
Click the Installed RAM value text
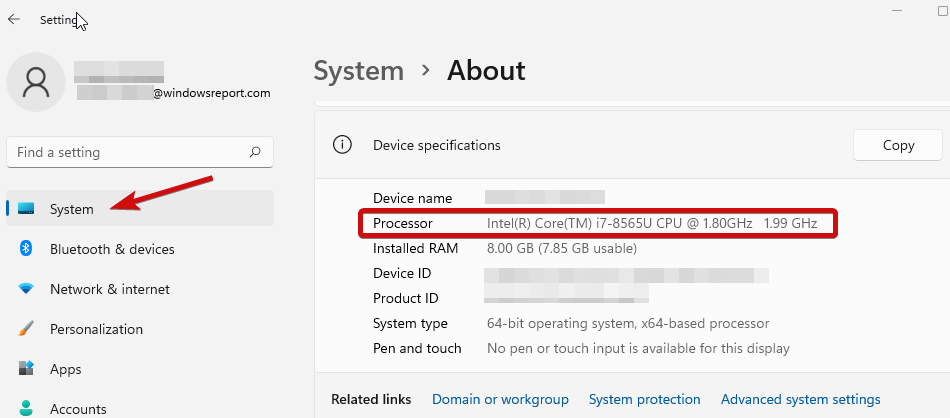tap(561, 248)
